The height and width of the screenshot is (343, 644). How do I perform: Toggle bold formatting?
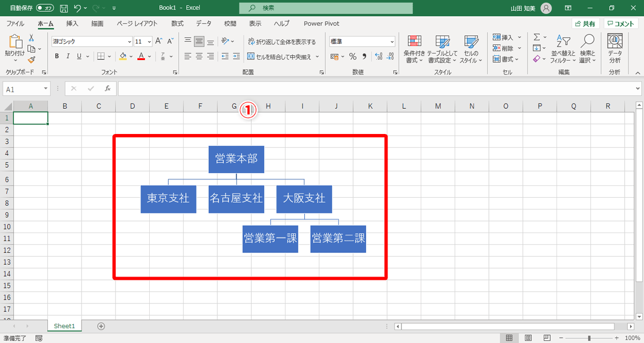pyautogui.click(x=56, y=56)
